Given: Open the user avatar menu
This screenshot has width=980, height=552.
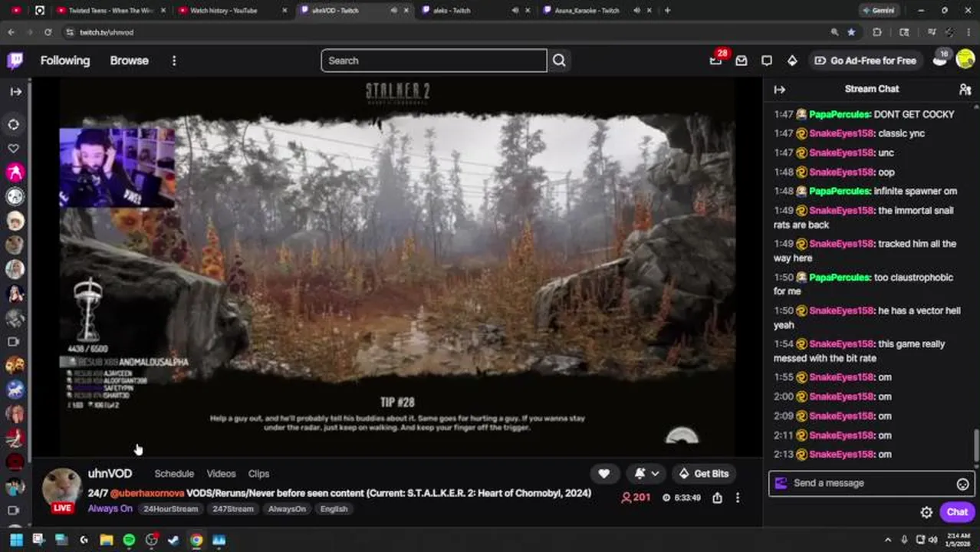Looking at the screenshot, I should (965, 60).
